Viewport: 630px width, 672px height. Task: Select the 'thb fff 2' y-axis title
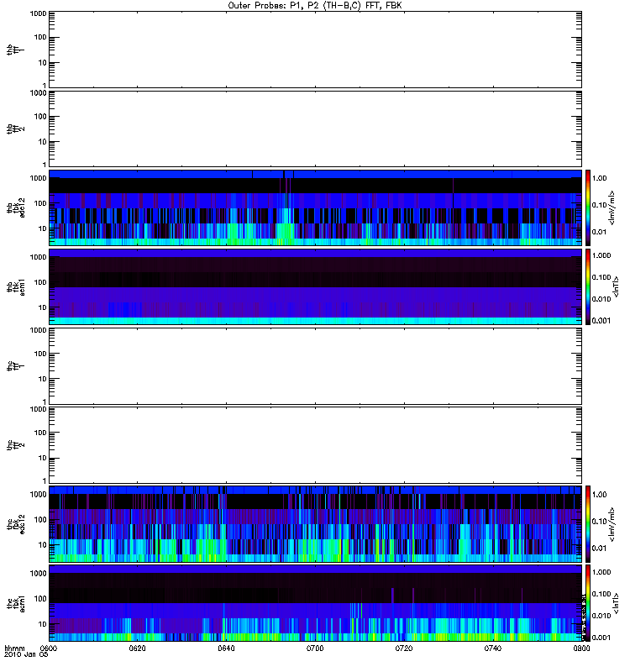16,129
